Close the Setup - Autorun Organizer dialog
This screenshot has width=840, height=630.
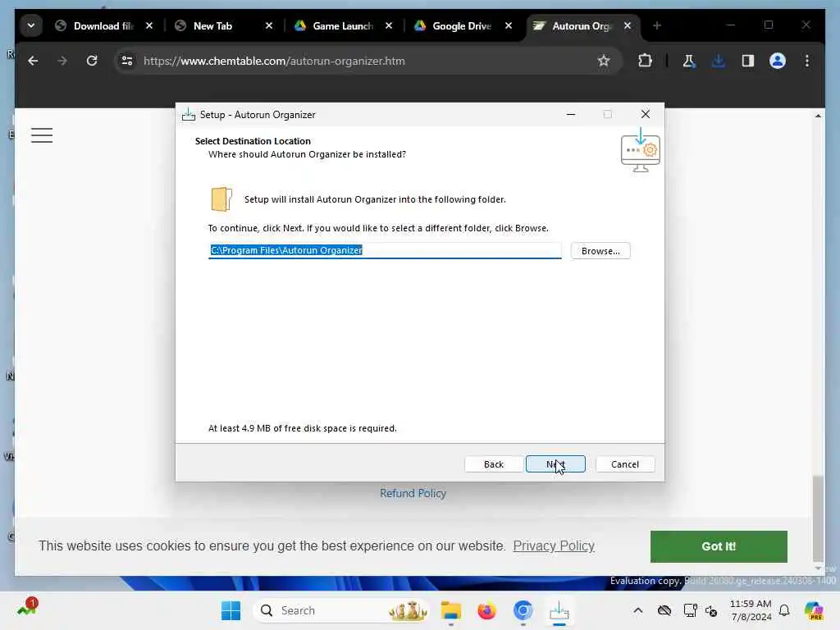[x=646, y=114]
